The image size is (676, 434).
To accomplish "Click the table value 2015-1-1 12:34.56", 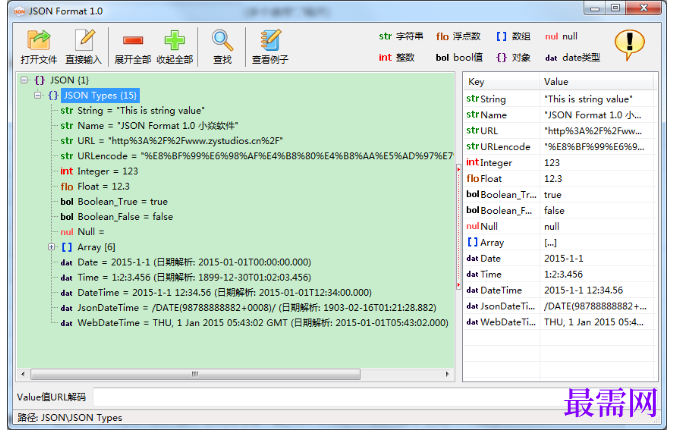I will [583, 290].
